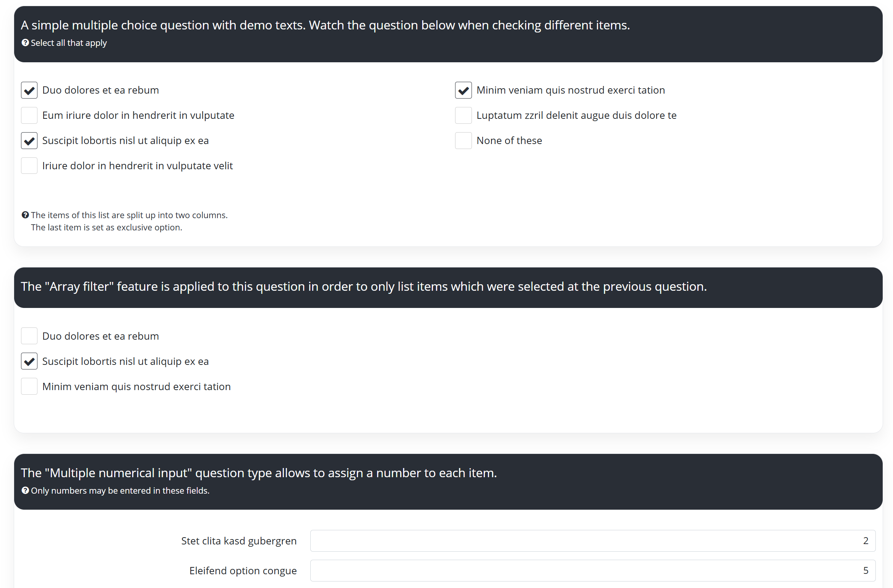Click help icon beside two columns note

point(25,215)
